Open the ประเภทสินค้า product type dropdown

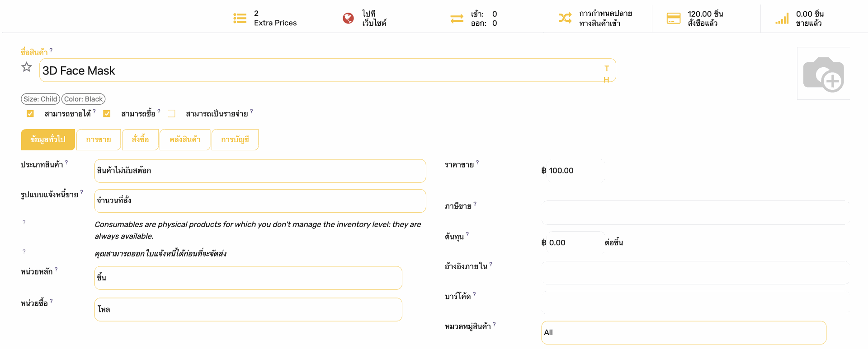click(x=260, y=171)
